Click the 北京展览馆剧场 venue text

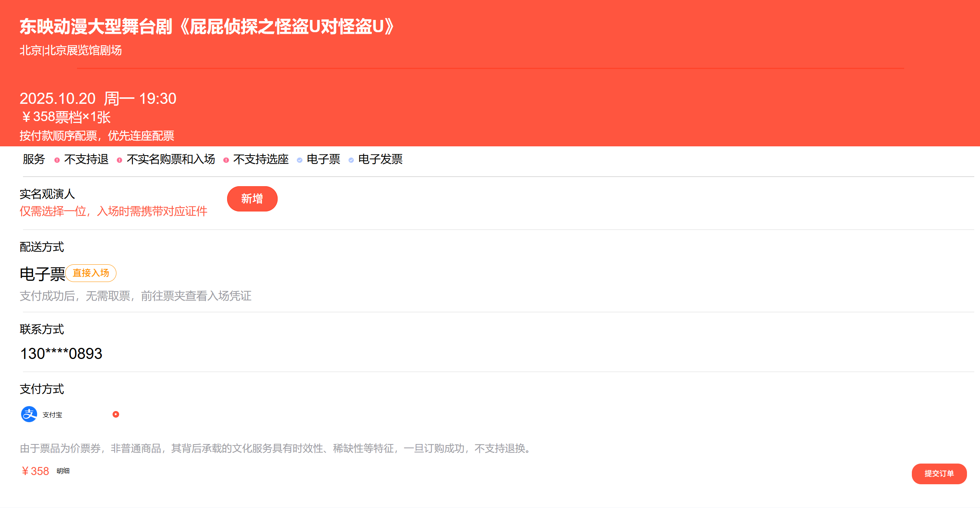pos(83,50)
